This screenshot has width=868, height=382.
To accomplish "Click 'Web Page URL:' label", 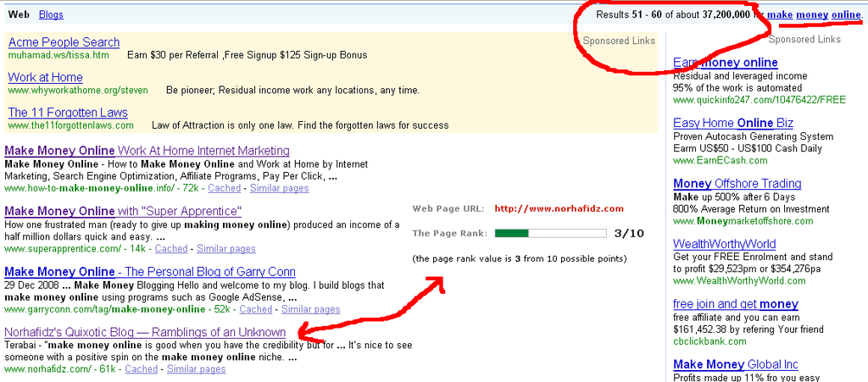I will pyautogui.click(x=448, y=209).
